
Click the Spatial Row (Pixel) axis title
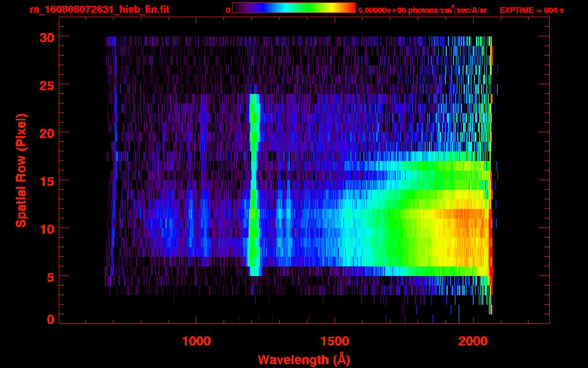click(x=21, y=170)
